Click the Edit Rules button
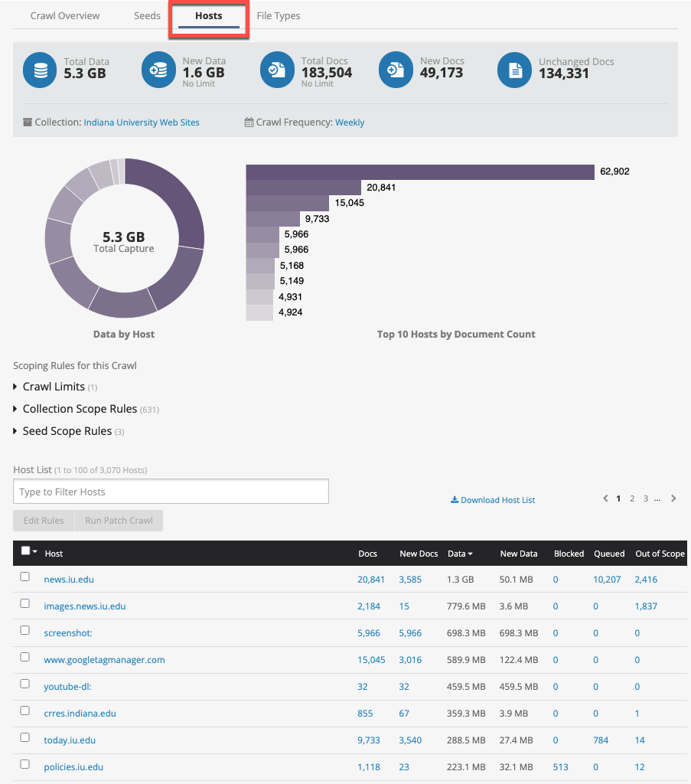 44,521
